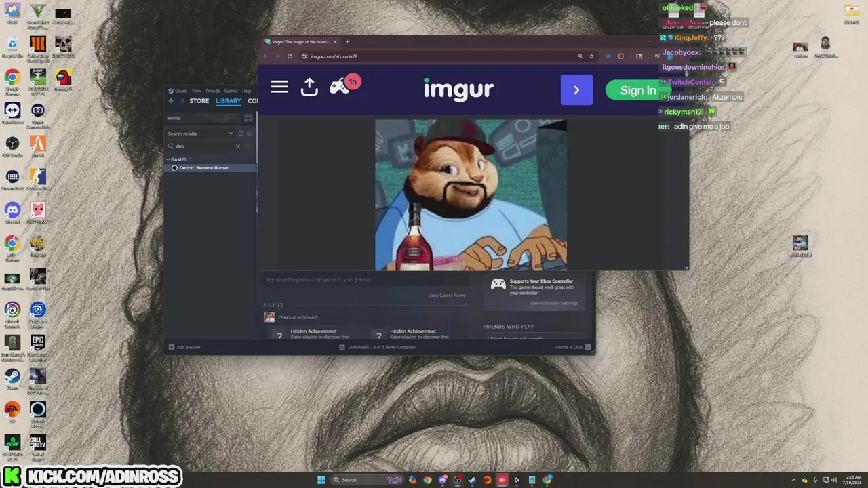Open the Imgur hamburger menu
Image resolution: width=868 pixels, height=488 pixels.
click(279, 87)
